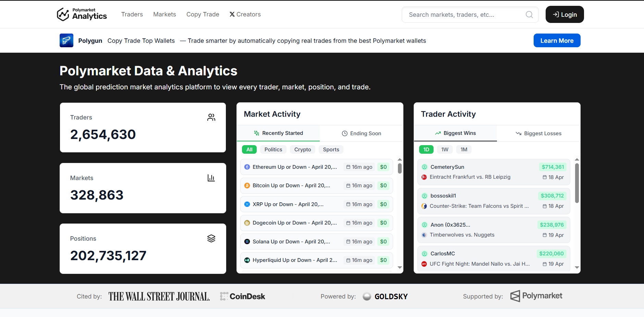Open Ethereum Up or Down market
The image size is (644, 317).
click(x=317, y=167)
